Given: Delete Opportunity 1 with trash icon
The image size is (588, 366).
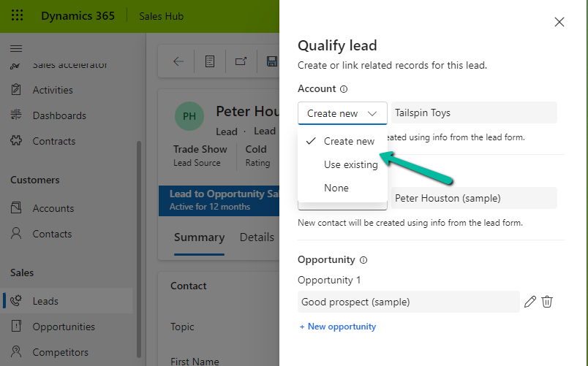Looking at the screenshot, I should tap(547, 302).
